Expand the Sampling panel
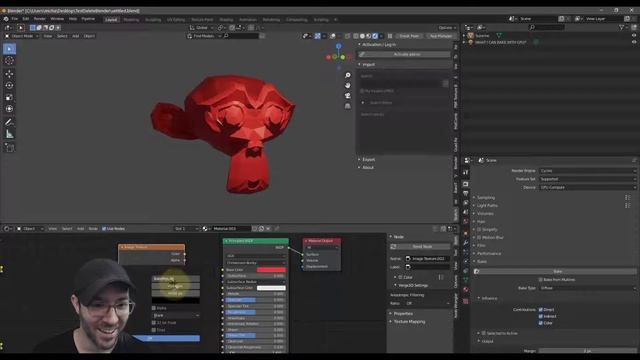 click(486, 198)
